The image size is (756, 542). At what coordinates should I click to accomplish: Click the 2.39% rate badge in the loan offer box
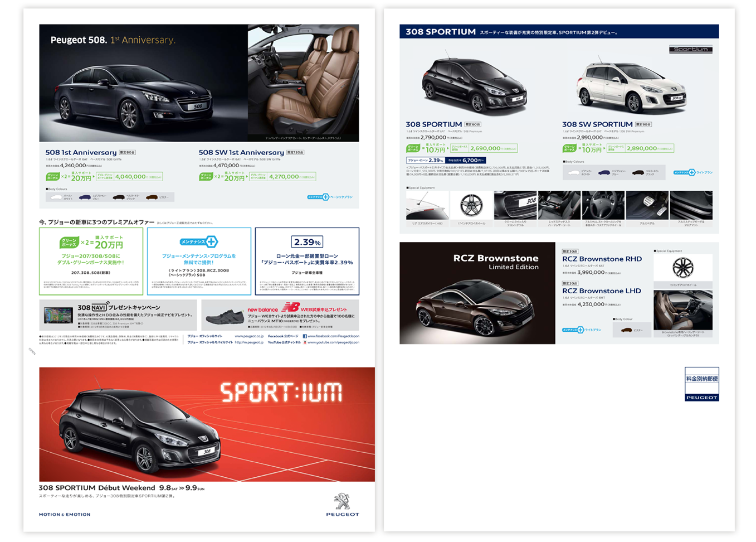click(307, 242)
